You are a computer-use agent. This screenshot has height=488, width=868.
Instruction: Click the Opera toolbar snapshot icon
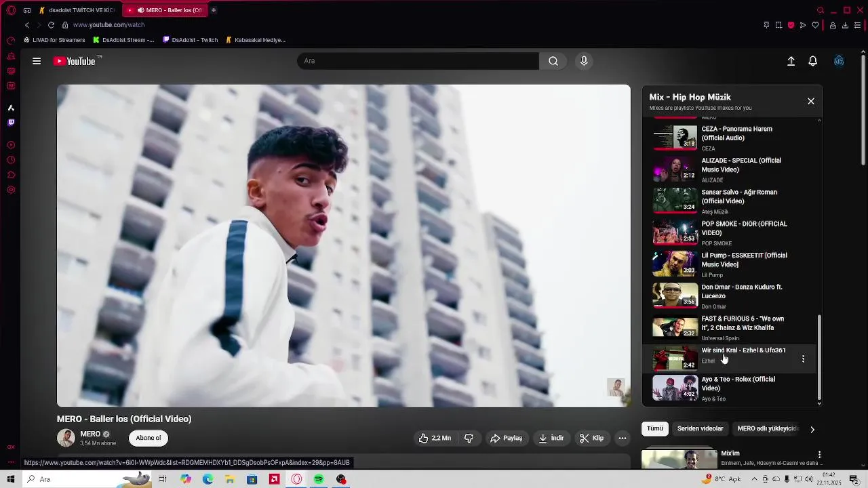(x=778, y=25)
